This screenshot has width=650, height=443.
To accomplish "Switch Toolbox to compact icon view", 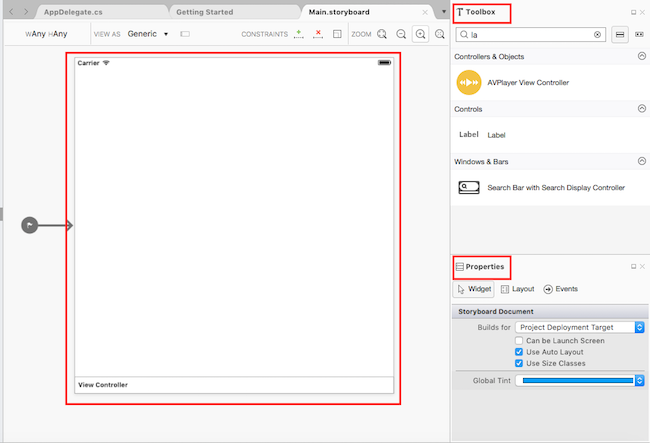I will [x=639, y=34].
